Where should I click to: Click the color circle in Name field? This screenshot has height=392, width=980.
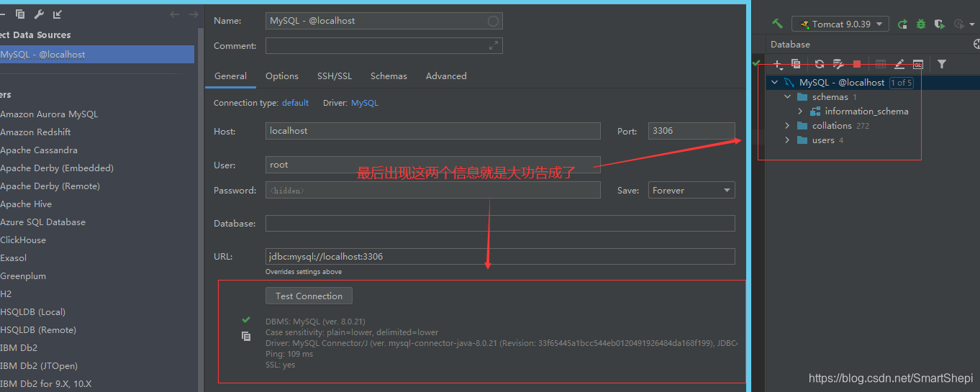pos(493,21)
